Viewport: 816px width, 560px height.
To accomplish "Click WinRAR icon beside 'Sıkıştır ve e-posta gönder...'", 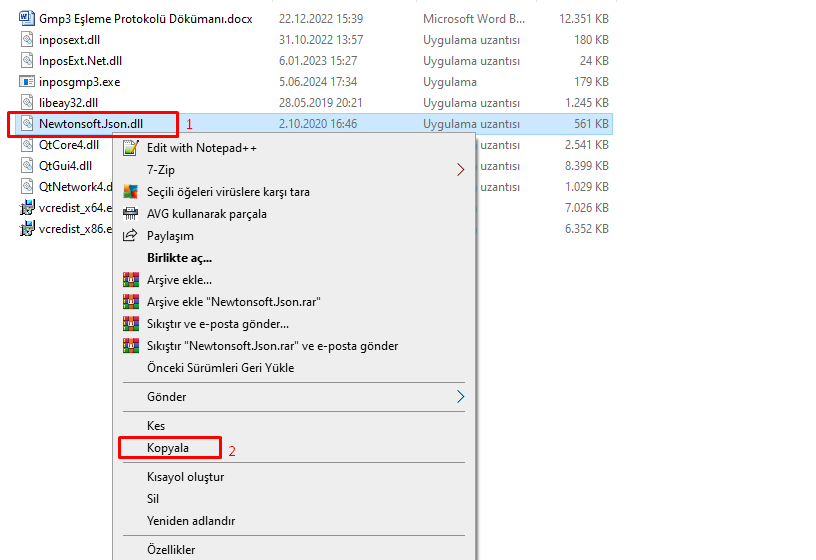I will (131, 323).
